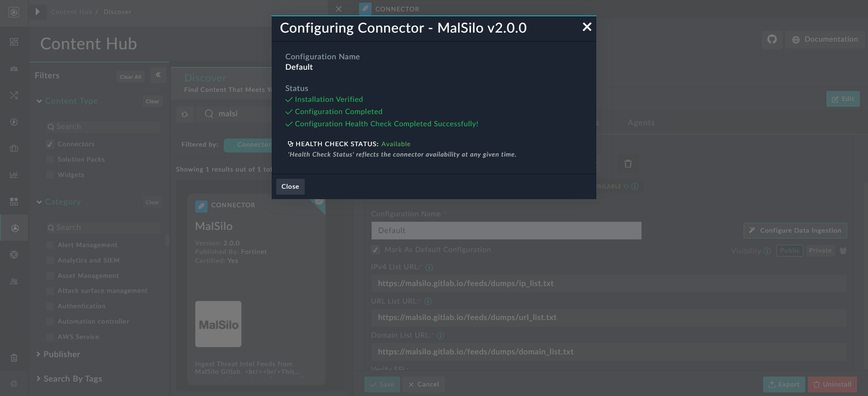
Task: Toggle Mark As Default Configuration checkbox
Action: (375, 250)
